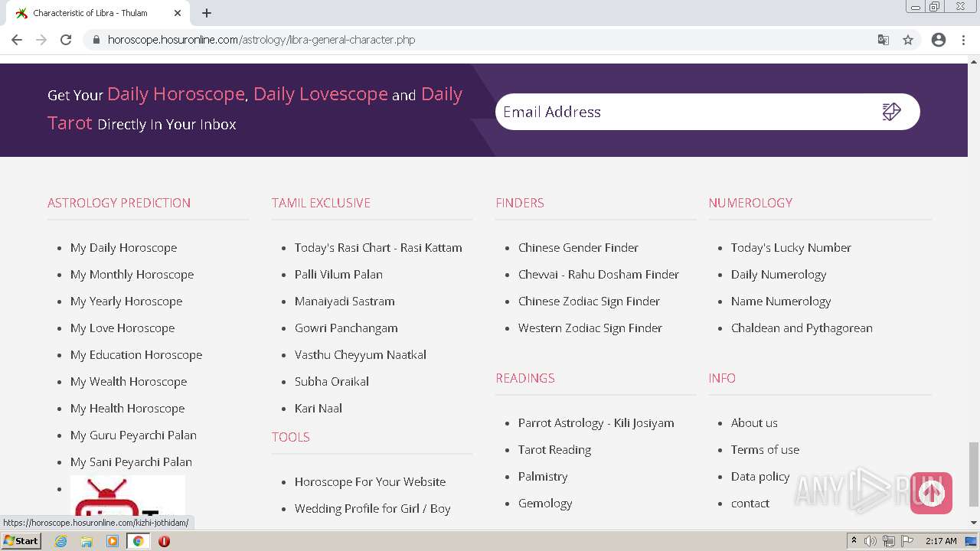Submit email with the send icon
The height and width of the screenshot is (551, 980).
pyautogui.click(x=892, y=112)
